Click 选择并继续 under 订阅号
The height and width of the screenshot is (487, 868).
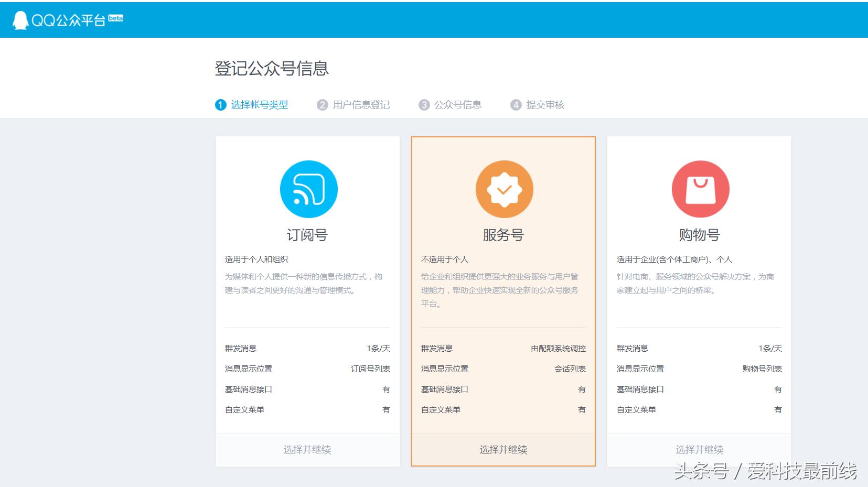tap(307, 449)
